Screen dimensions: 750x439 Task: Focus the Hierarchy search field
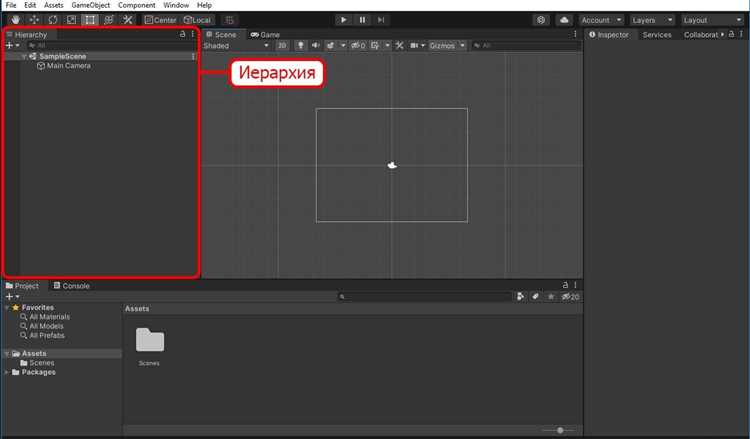110,45
